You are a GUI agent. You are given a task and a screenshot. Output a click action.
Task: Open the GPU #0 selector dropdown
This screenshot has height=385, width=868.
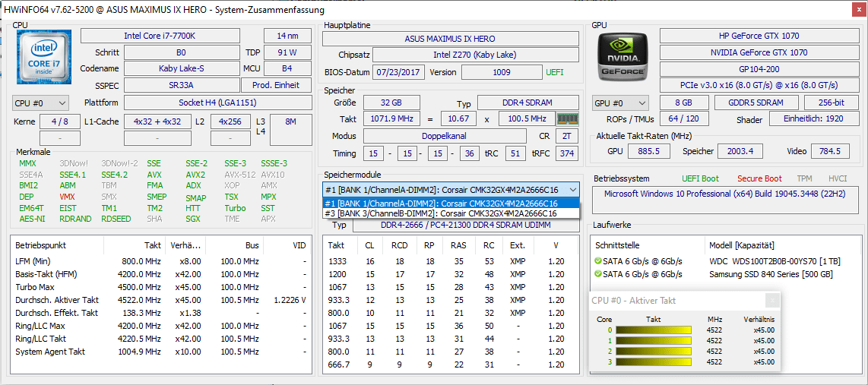click(620, 103)
